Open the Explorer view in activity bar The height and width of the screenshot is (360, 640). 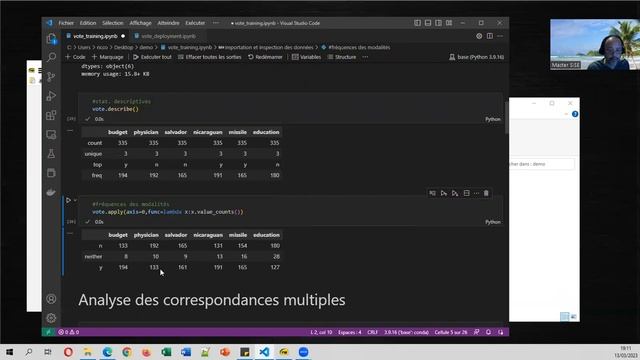tap(51, 39)
